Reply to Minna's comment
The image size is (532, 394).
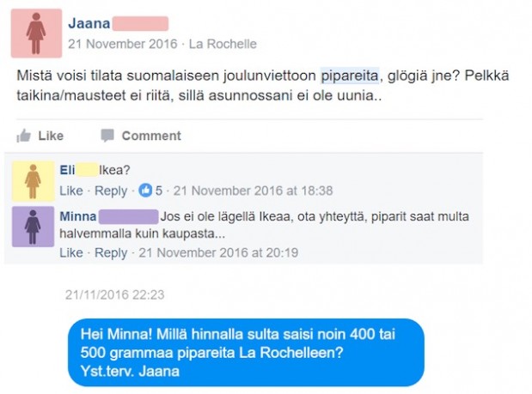111,252
